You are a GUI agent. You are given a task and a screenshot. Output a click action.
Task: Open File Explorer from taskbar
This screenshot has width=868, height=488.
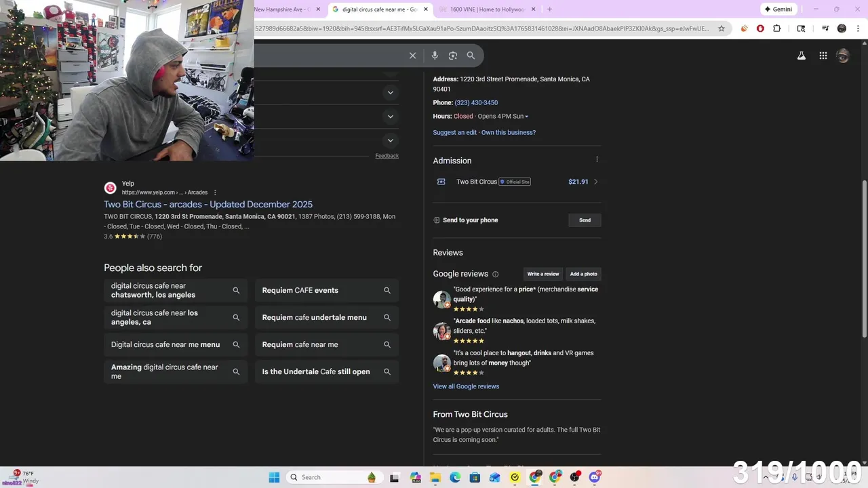point(435,477)
